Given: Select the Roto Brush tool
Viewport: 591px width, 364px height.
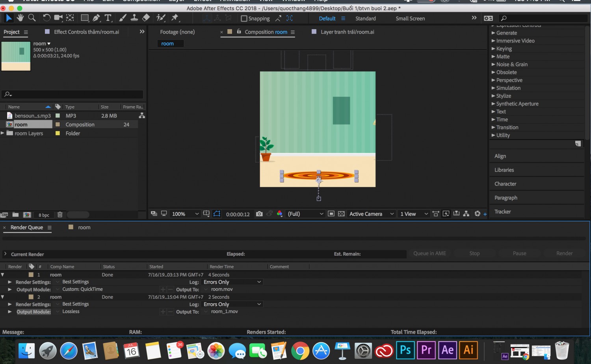Looking at the screenshot, I should pyautogui.click(x=160, y=18).
